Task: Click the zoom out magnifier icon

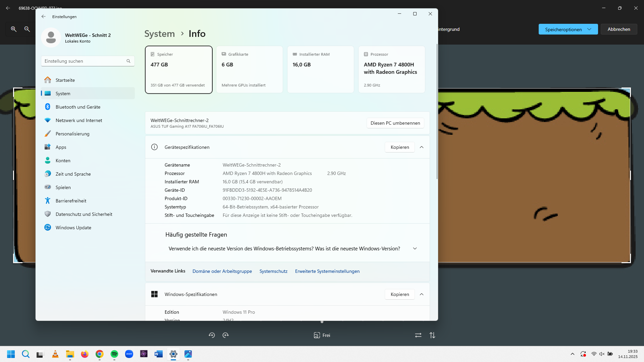Action: click(27, 29)
